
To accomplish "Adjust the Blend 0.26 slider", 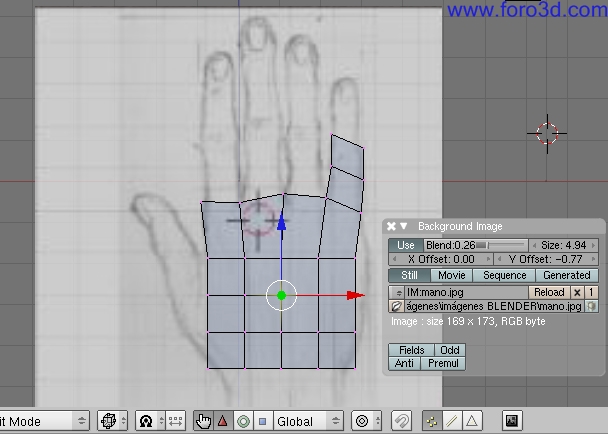I will tap(476, 245).
